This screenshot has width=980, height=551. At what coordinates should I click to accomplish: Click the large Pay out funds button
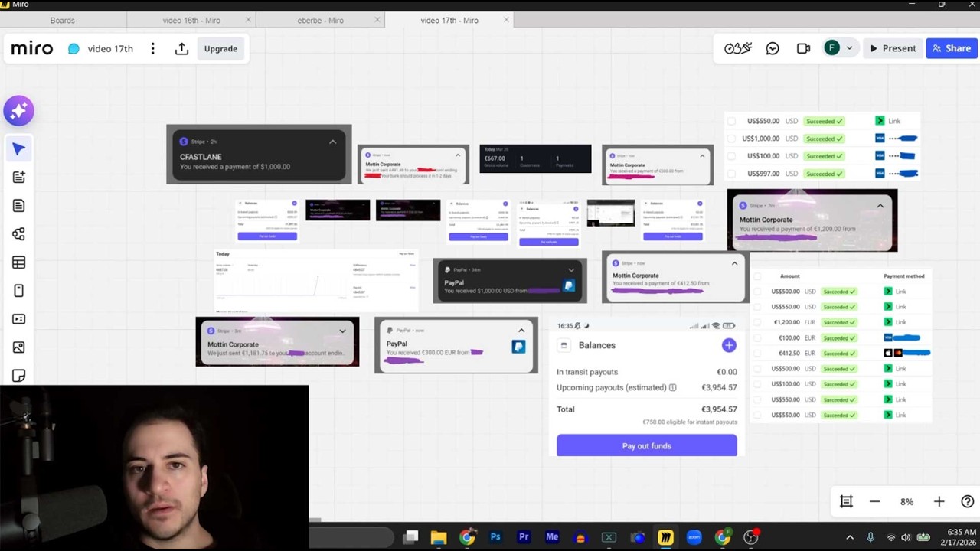tap(647, 445)
